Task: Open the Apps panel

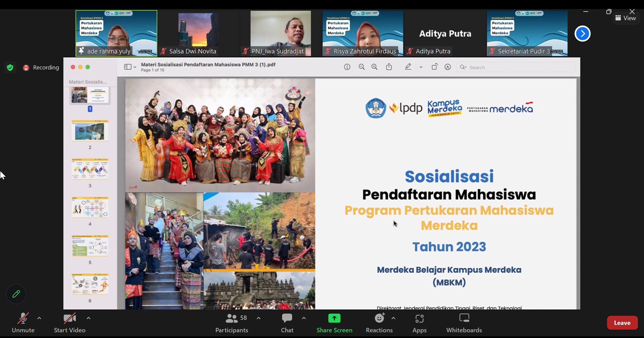Action: [419, 323]
